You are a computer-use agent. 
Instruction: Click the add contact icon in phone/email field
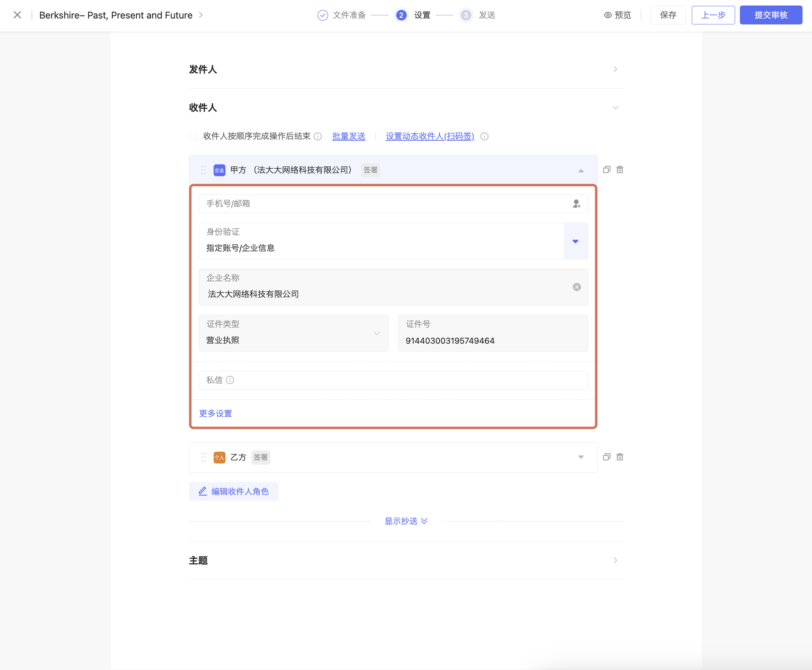[576, 204]
